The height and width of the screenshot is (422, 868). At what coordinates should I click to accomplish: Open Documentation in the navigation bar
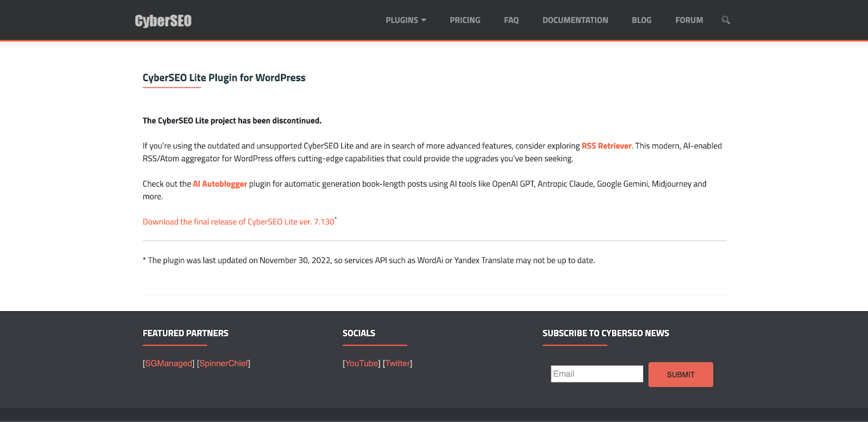point(575,20)
